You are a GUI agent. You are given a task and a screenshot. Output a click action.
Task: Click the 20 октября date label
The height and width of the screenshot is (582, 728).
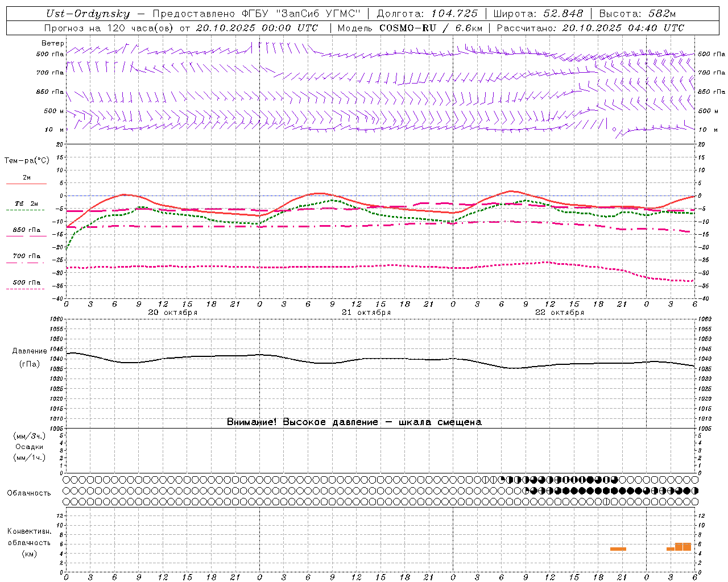click(x=173, y=313)
